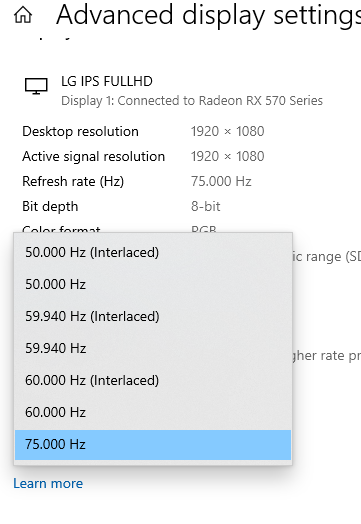Select the 59.940 Hz progressive option
The image size is (361, 524).
pyautogui.click(x=153, y=348)
